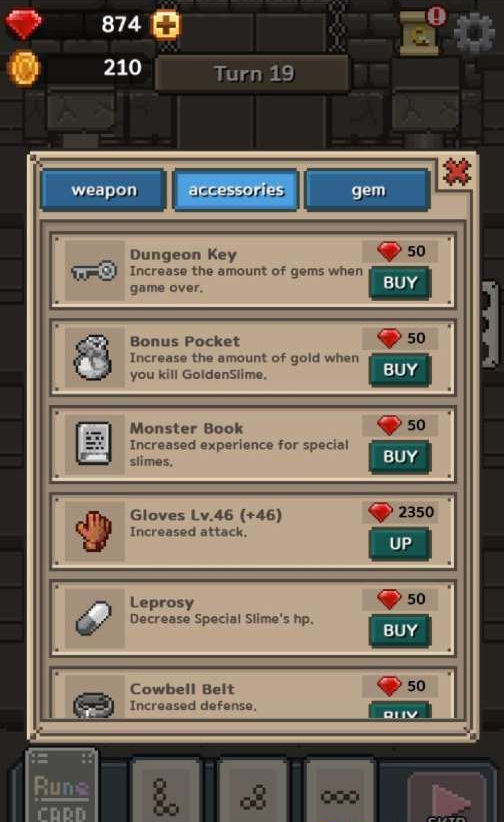Image resolution: width=504 pixels, height=822 pixels.
Task: Buy the Monster Book
Action: click(x=400, y=457)
